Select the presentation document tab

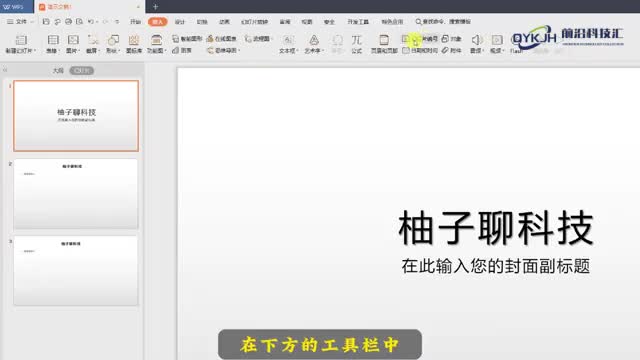(x=89, y=7)
